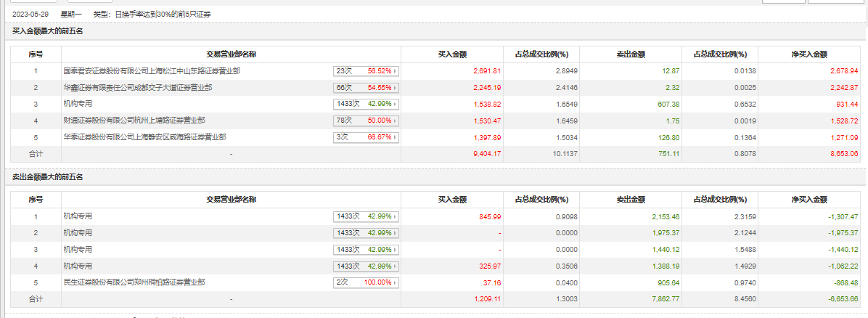Click 交易营业部名称 header in sellers table
Screen dimensions: 868x318
(231, 200)
